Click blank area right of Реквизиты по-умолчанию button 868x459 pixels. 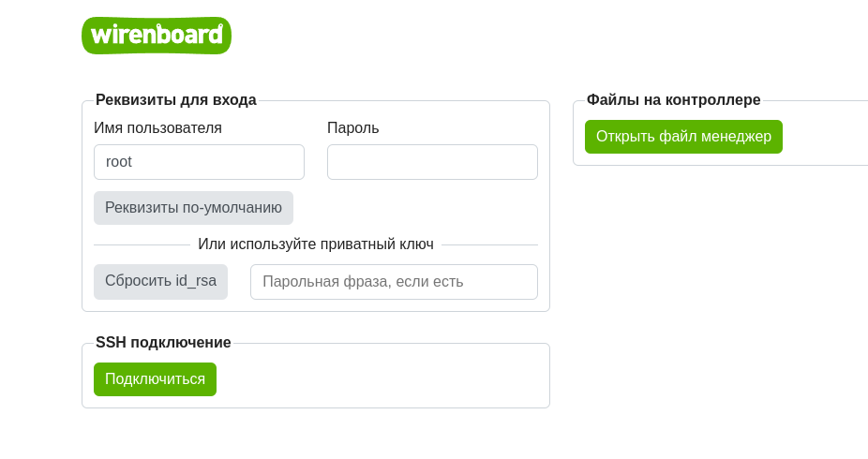[x=412, y=208]
